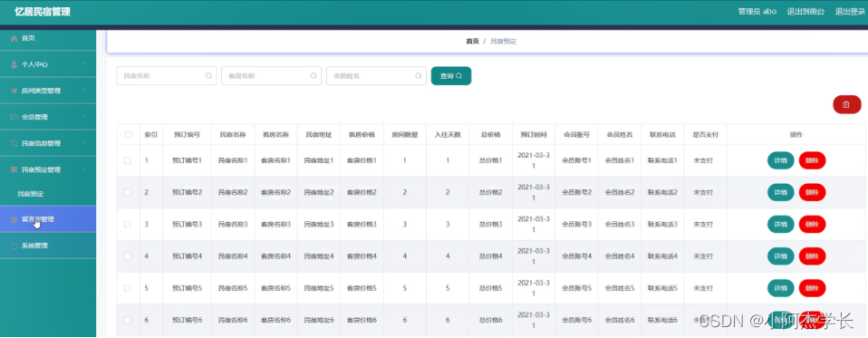This screenshot has height=338, width=868.
Task: Open 详情 for row 预订编号5
Action: [780, 288]
